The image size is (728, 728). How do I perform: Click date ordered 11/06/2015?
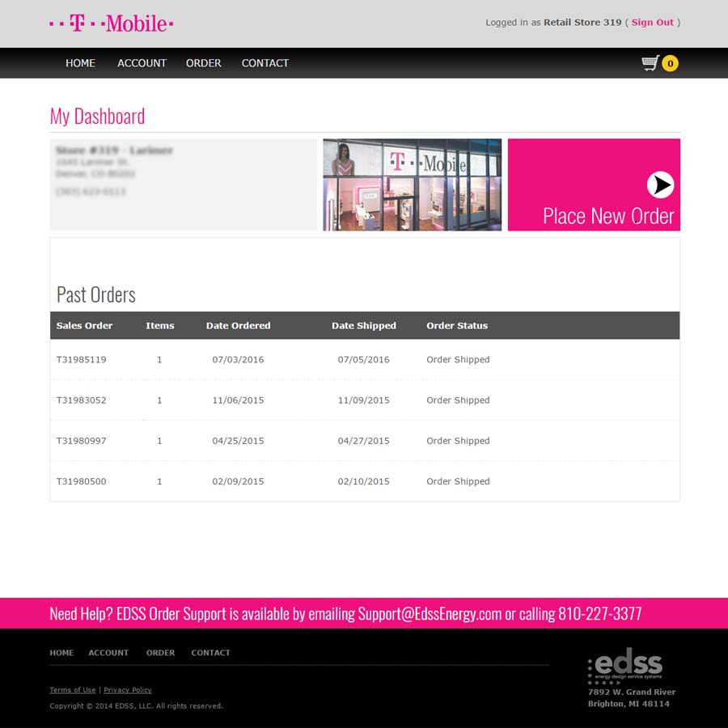pos(238,400)
